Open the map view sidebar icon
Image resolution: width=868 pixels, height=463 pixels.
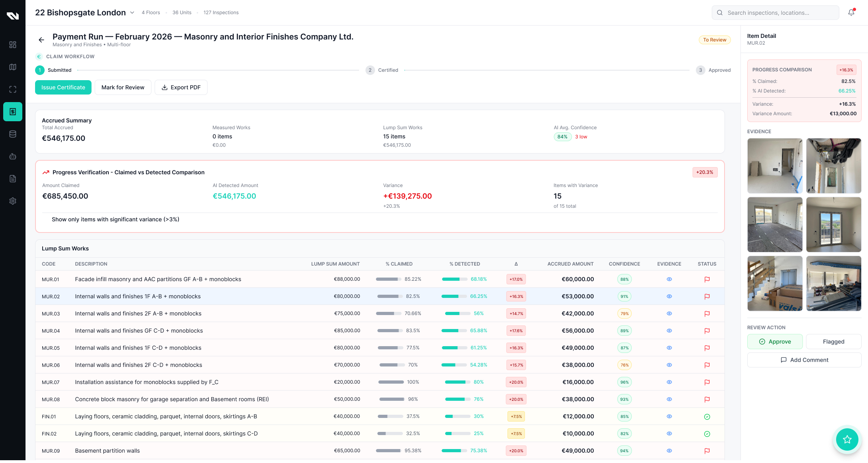[13, 67]
